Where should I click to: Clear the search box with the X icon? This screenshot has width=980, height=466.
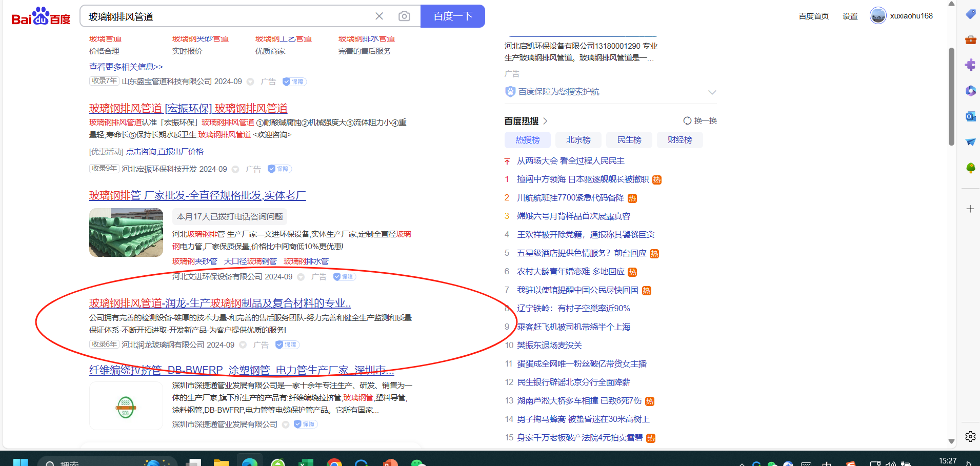coord(379,16)
